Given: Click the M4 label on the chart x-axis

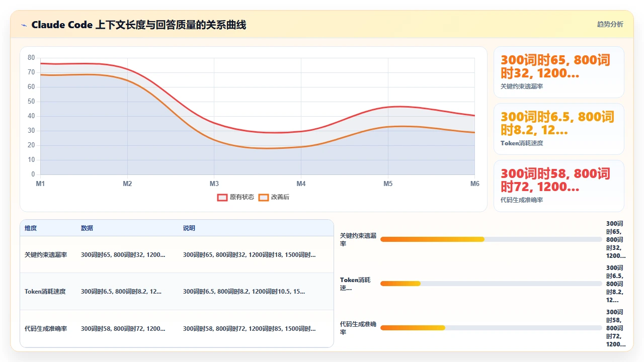Looking at the screenshot, I should click(301, 184).
